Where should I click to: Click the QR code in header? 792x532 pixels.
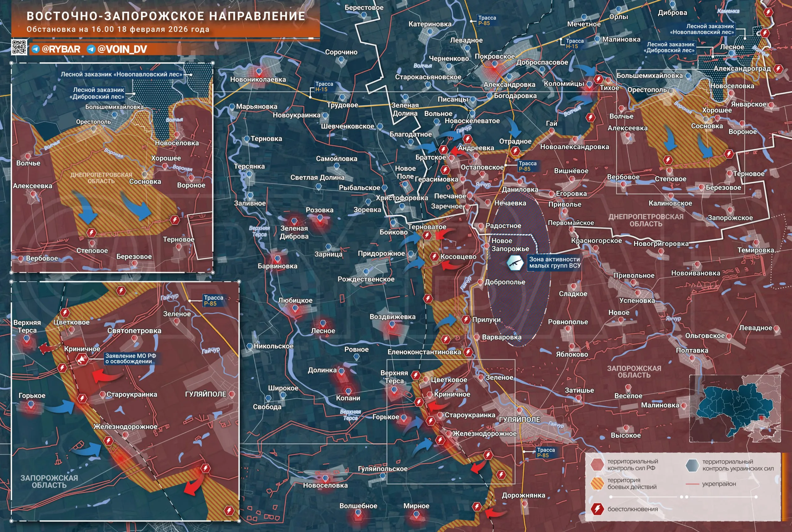click(x=19, y=47)
